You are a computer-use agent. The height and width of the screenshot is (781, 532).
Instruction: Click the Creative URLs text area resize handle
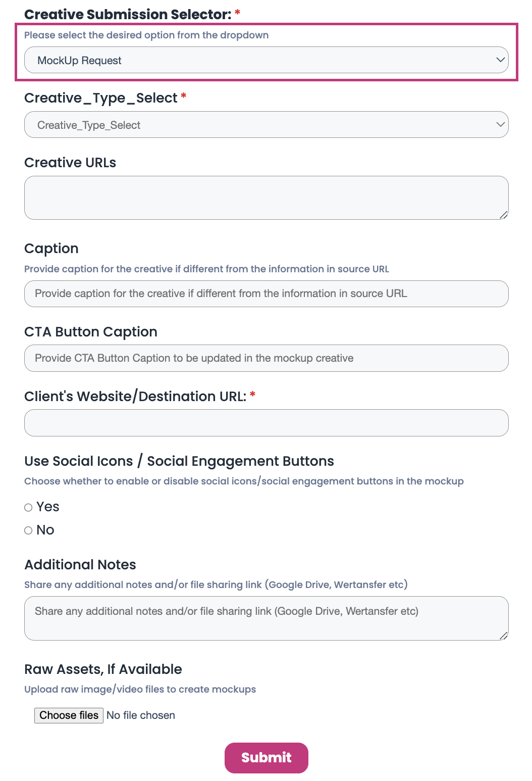[504, 215]
